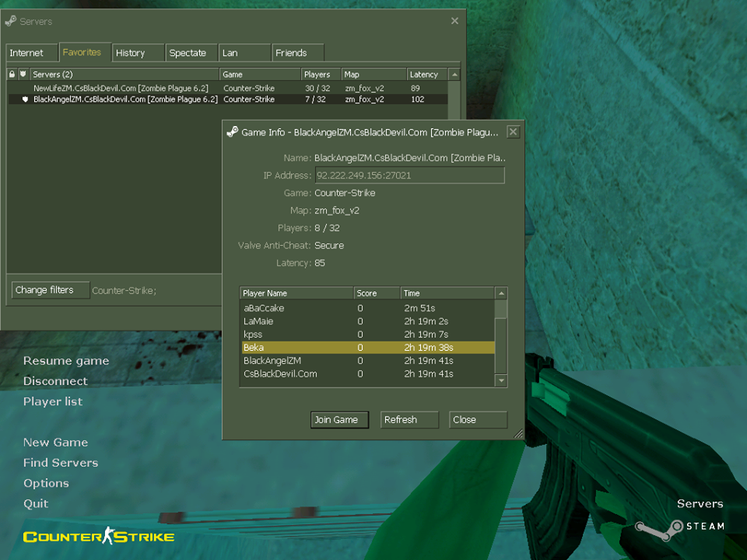Viewport: 747px width, 560px height.
Task: Click Resume game in main menu
Action: pos(66,361)
